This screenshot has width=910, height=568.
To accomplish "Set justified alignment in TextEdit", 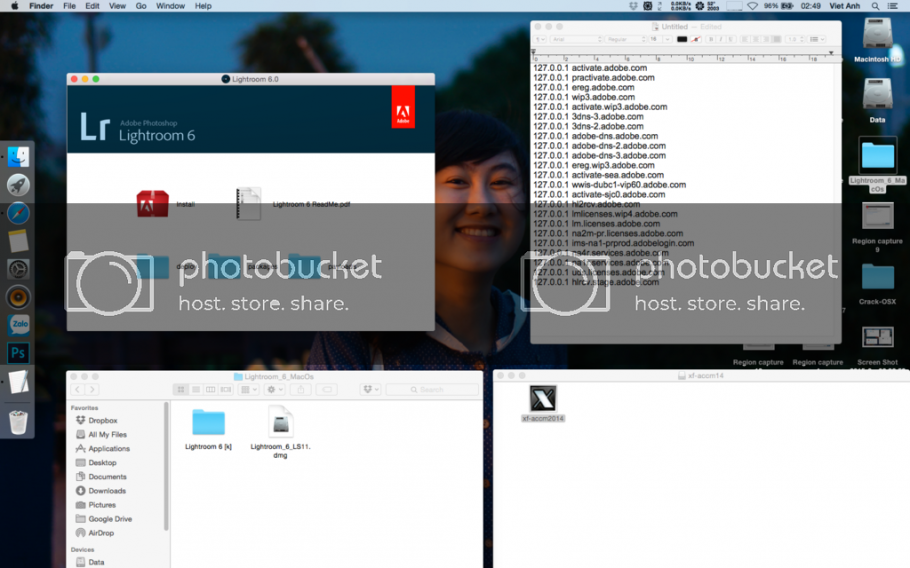I will point(777,39).
